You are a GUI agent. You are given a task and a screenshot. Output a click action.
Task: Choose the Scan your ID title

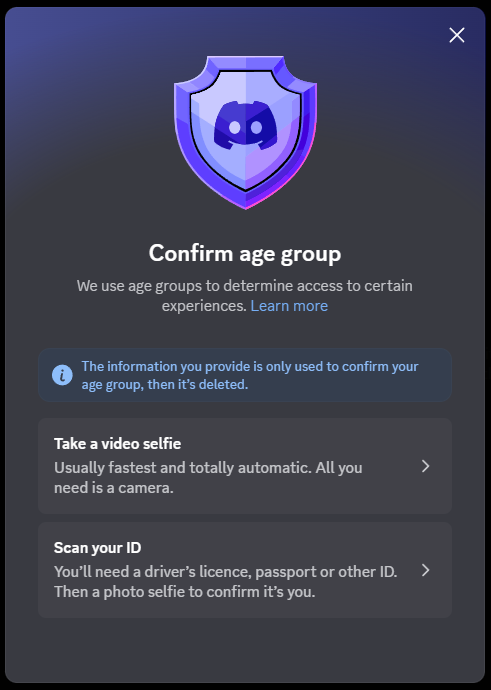point(97,547)
